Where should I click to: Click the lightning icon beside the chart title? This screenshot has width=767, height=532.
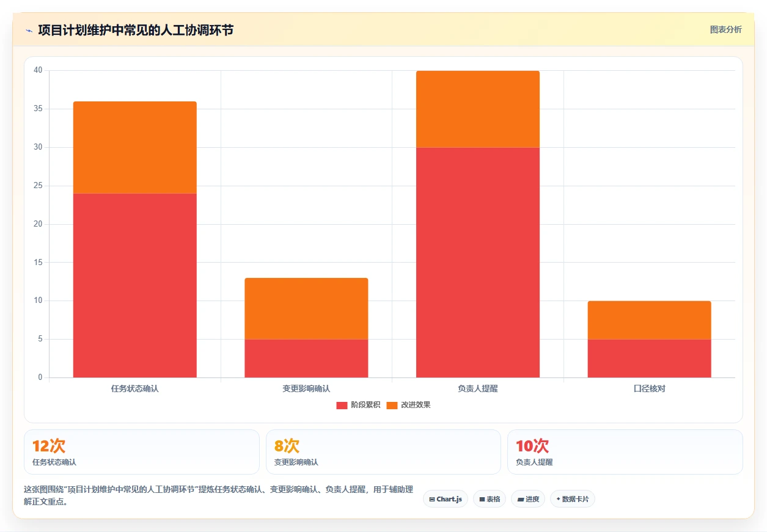pyautogui.click(x=29, y=30)
